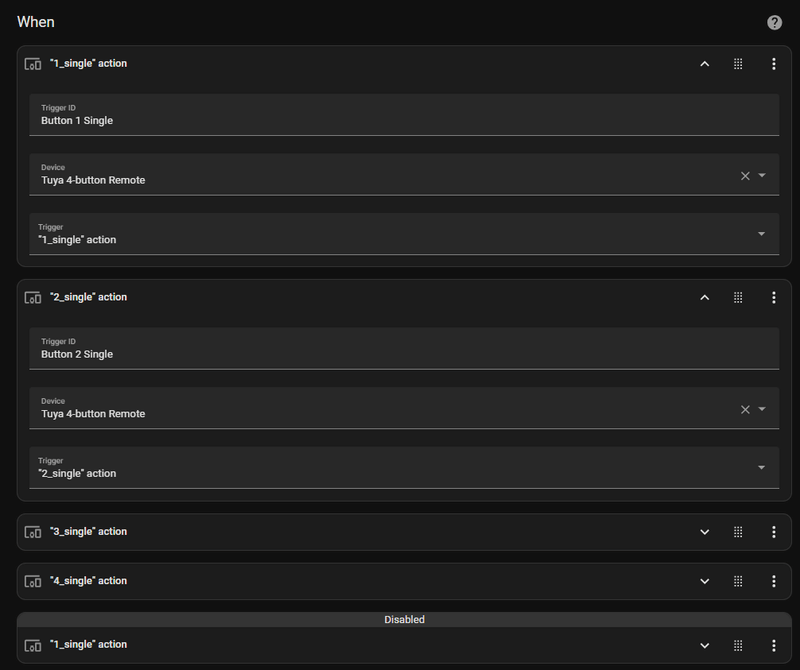The height and width of the screenshot is (670, 800).
Task: Open three-dot menu of disabled "1_single" trigger
Action: click(773, 645)
